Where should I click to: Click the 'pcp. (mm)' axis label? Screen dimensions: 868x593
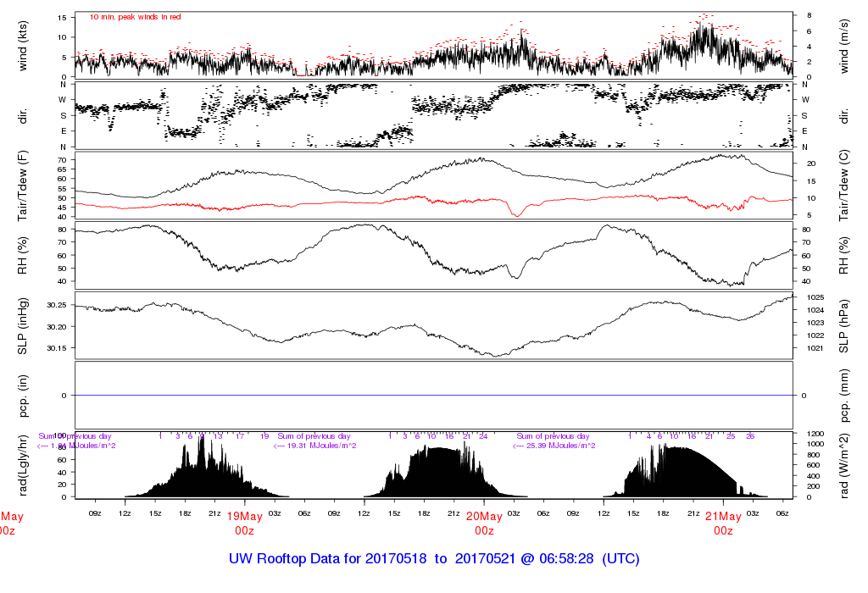[843, 396]
